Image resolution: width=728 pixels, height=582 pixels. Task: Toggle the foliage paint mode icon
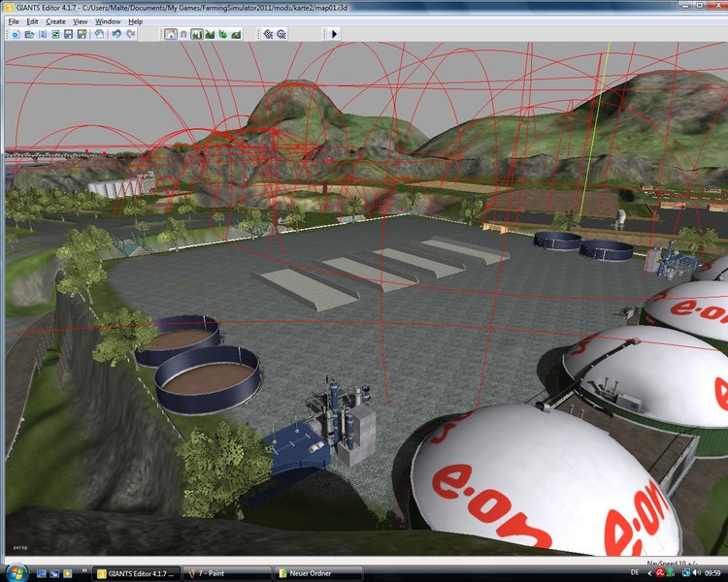coord(223,34)
